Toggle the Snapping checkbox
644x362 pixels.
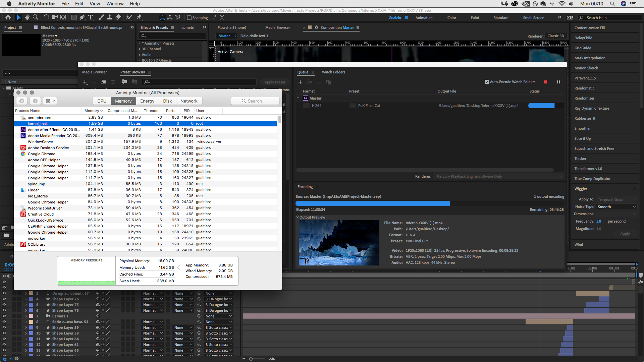pos(189,18)
